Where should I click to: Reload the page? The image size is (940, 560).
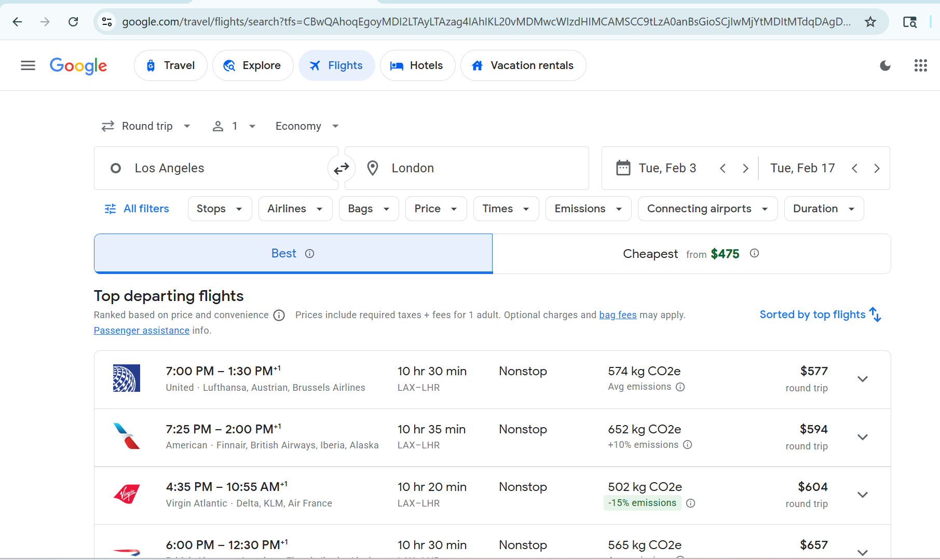coord(73,22)
